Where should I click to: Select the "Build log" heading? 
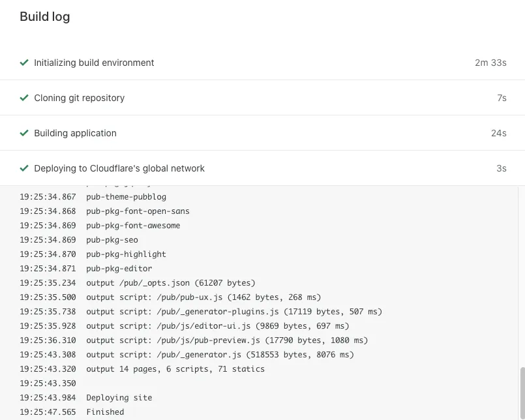point(44,16)
